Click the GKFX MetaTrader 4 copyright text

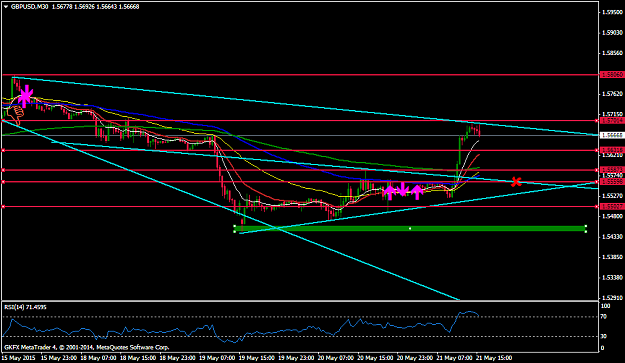tap(86, 347)
